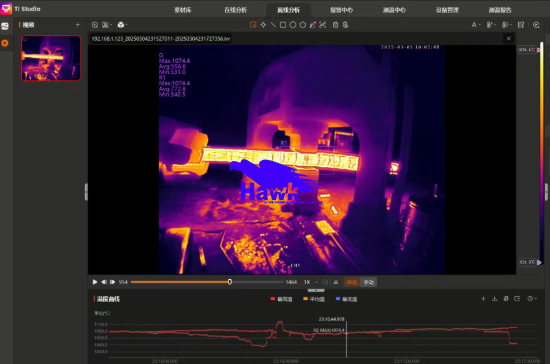Select the line measurement tool

pyautogui.click(x=273, y=25)
